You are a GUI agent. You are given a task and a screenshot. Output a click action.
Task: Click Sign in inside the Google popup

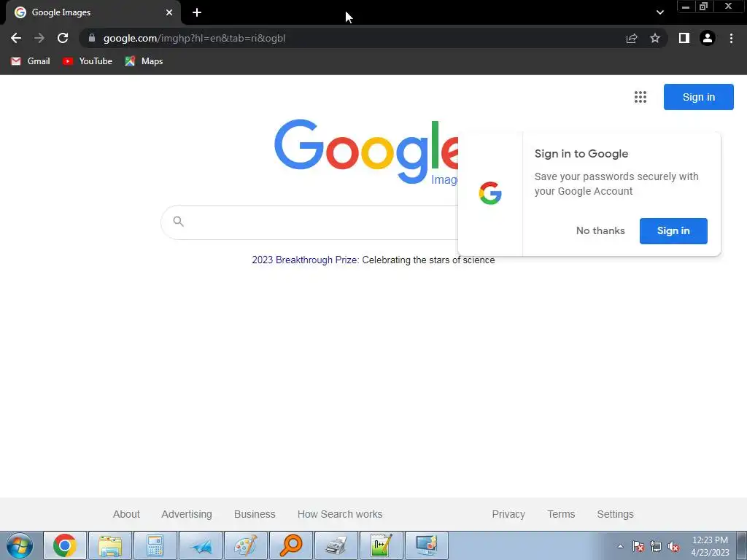[x=673, y=231]
